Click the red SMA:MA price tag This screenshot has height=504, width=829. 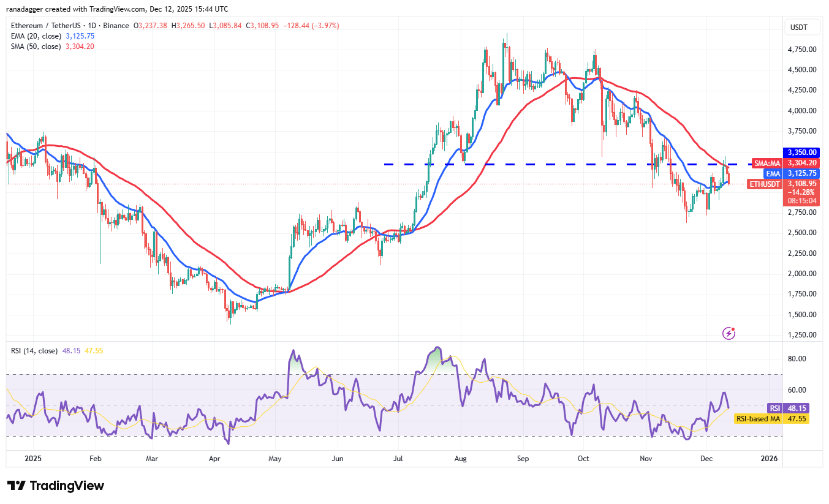tap(768, 163)
